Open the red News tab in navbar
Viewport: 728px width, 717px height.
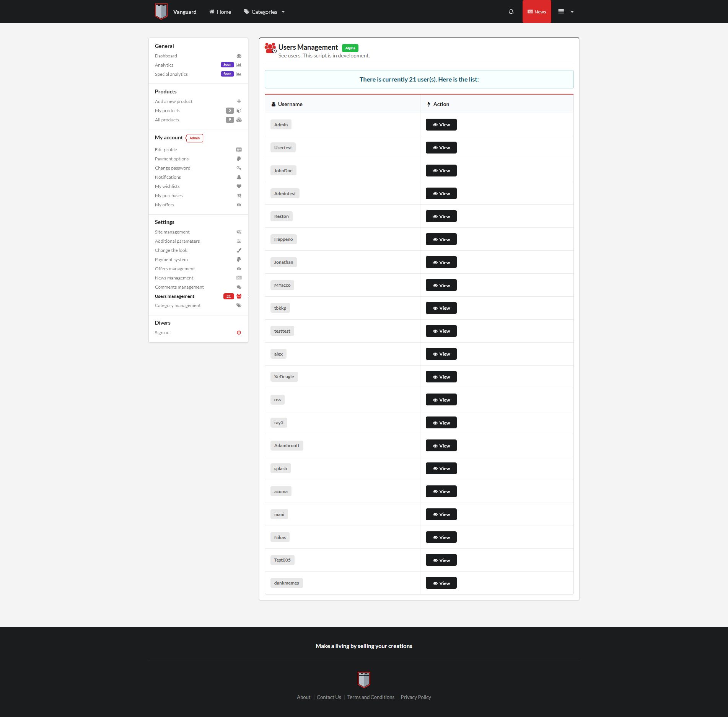tap(537, 11)
